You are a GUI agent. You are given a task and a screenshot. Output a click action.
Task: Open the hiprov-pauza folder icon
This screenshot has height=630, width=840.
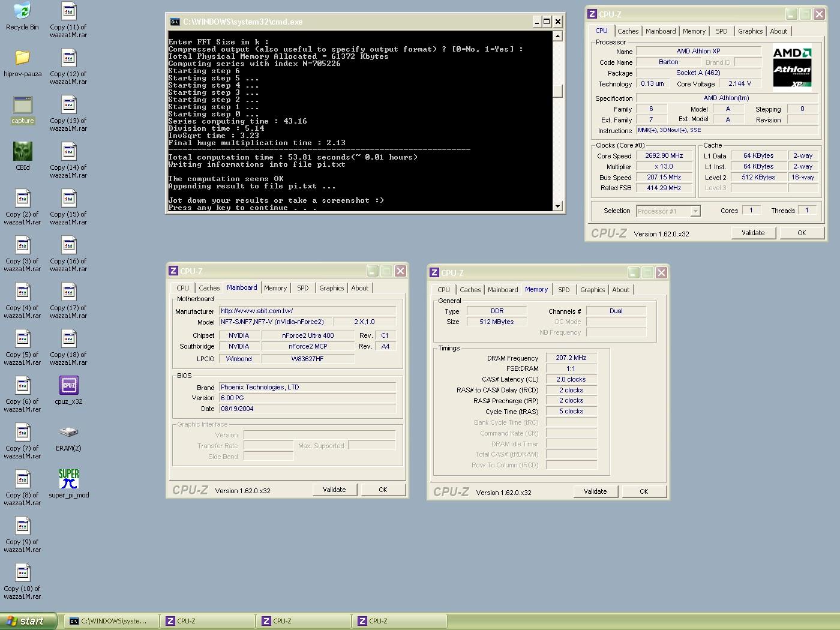click(22, 63)
